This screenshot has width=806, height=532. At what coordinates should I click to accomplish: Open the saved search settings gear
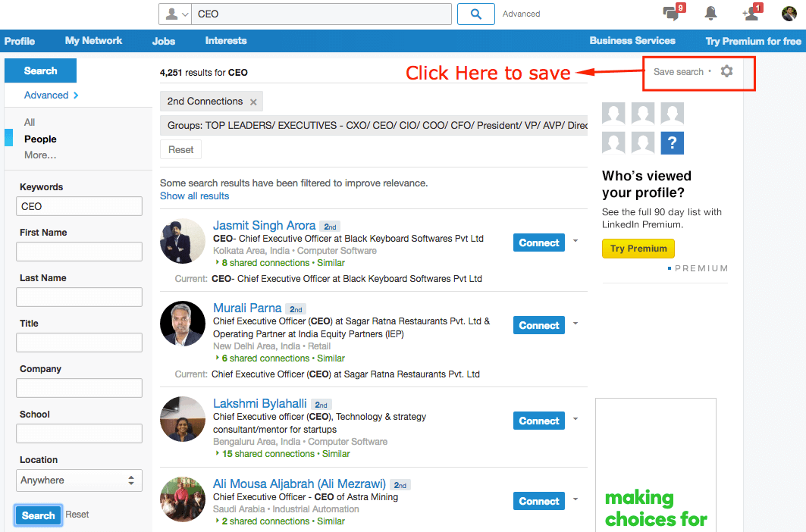click(726, 71)
